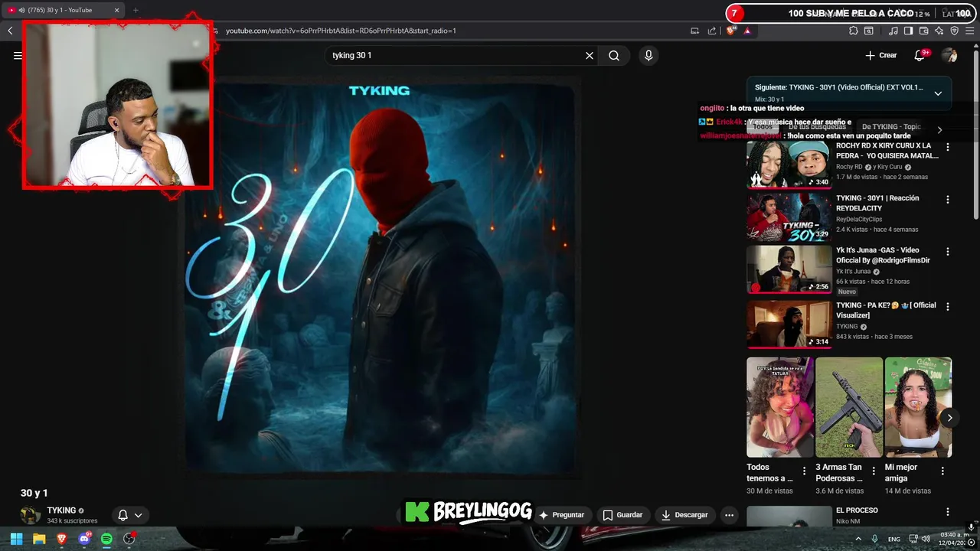Click the share page icon in address bar
This screenshot has height=551, width=980.
click(x=712, y=31)
